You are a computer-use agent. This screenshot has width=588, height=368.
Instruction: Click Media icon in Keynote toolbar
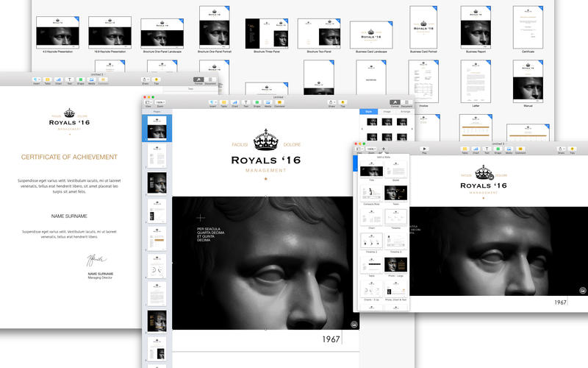click(x=509, y=149)
